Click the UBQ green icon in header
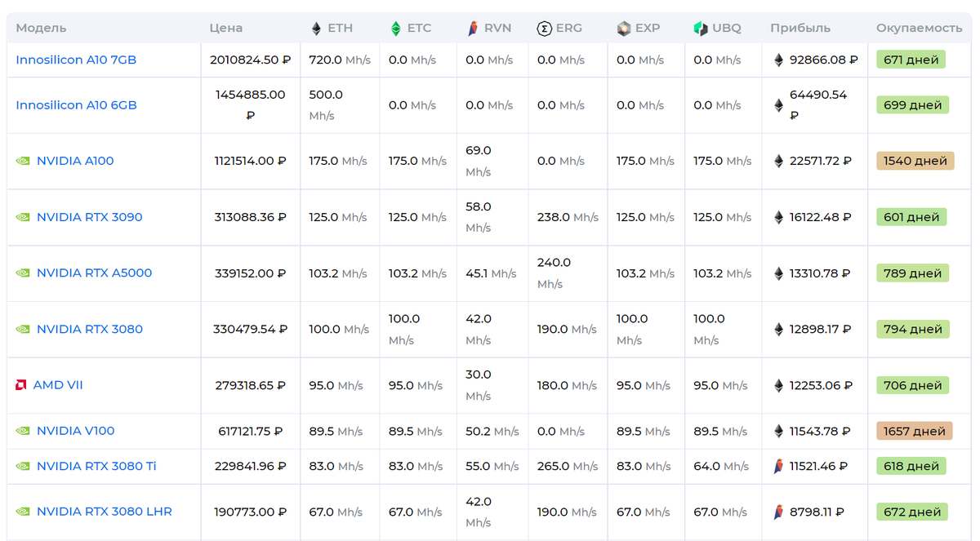Image resolution: width=980 pixels, height=541 pixels. 700,29
